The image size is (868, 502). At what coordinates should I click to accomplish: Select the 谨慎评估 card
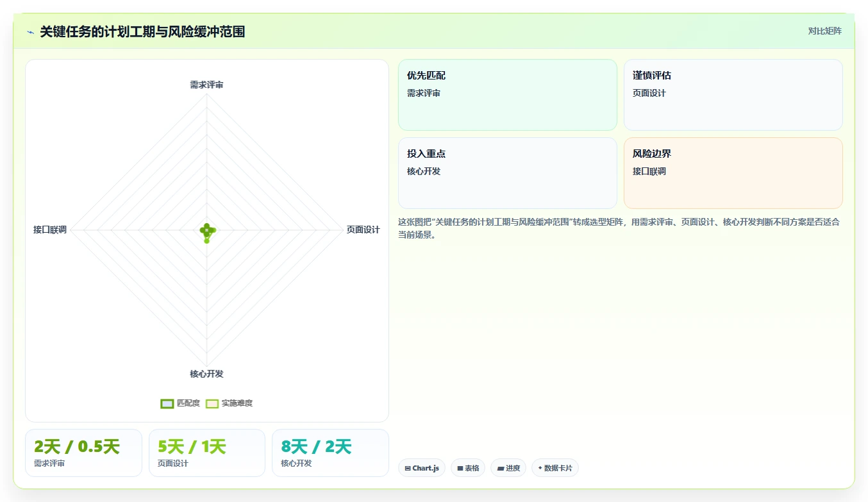[x=733, y=95]
